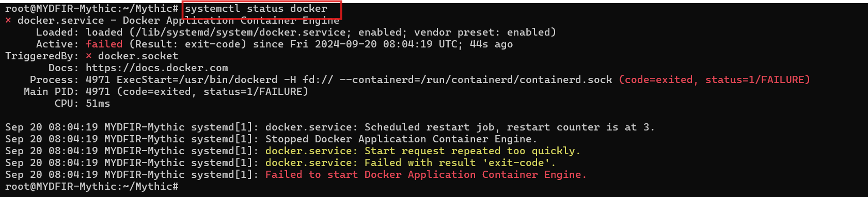Click the highlighted systemctl status docker command
This screenshot has height=197, width=868.
[x=256, y=9]
